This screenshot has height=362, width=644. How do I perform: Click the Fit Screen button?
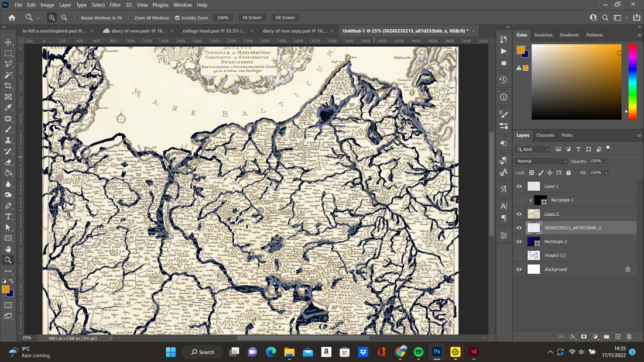pyautogui.click(x=252, y=18)
